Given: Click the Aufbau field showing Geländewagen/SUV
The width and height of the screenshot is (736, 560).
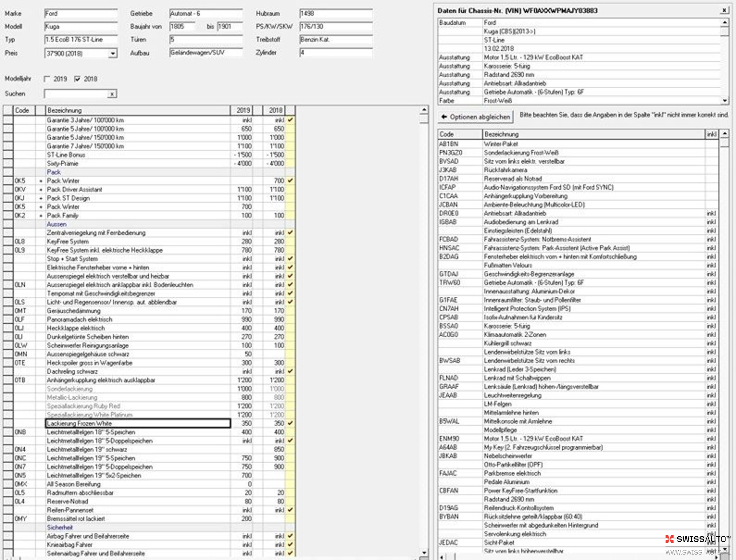Looking at the screenshot, I should (x=206, y=53).
